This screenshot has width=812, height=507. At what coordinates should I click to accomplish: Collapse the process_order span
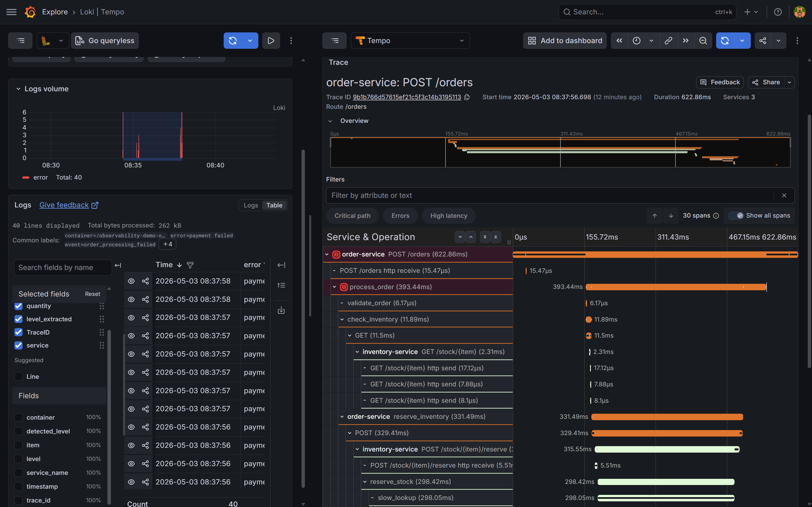coord(335,287)
